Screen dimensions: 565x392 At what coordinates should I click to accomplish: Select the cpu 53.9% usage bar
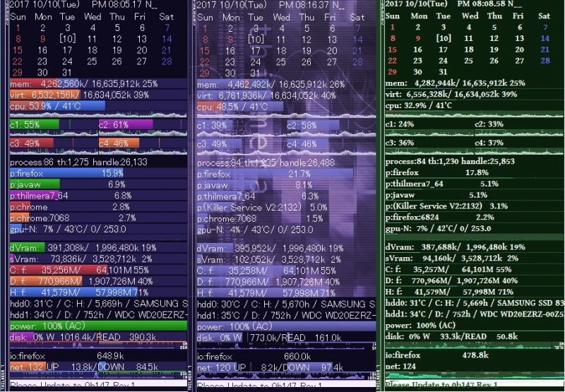click(56, 106)
